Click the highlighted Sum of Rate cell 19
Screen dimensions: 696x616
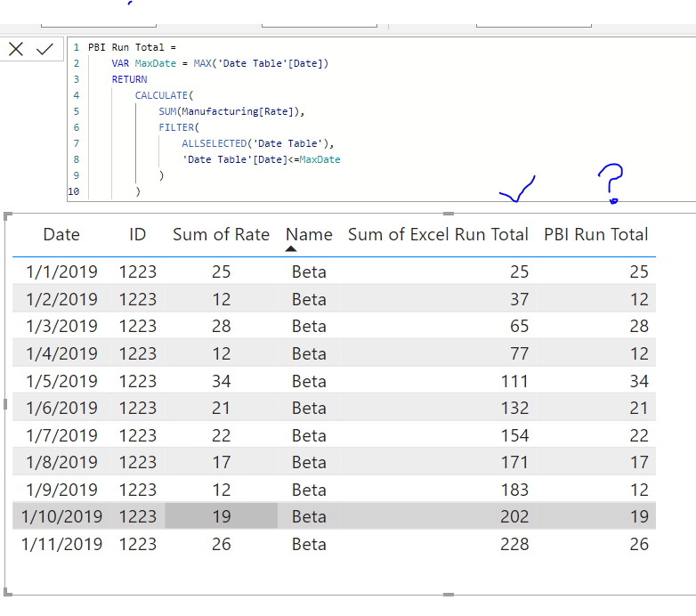tap(221, 516)
